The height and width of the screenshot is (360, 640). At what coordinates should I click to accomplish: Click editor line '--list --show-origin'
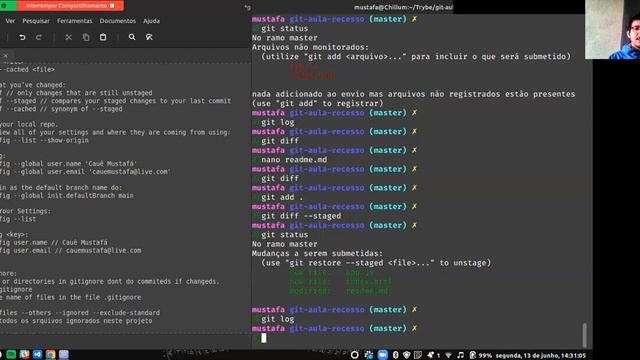click(x=44, y=140)
